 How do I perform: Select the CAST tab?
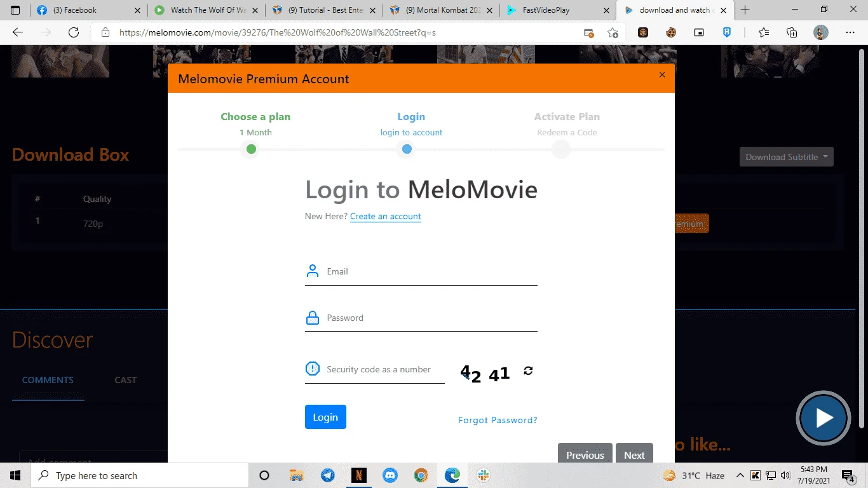point(126,380)
